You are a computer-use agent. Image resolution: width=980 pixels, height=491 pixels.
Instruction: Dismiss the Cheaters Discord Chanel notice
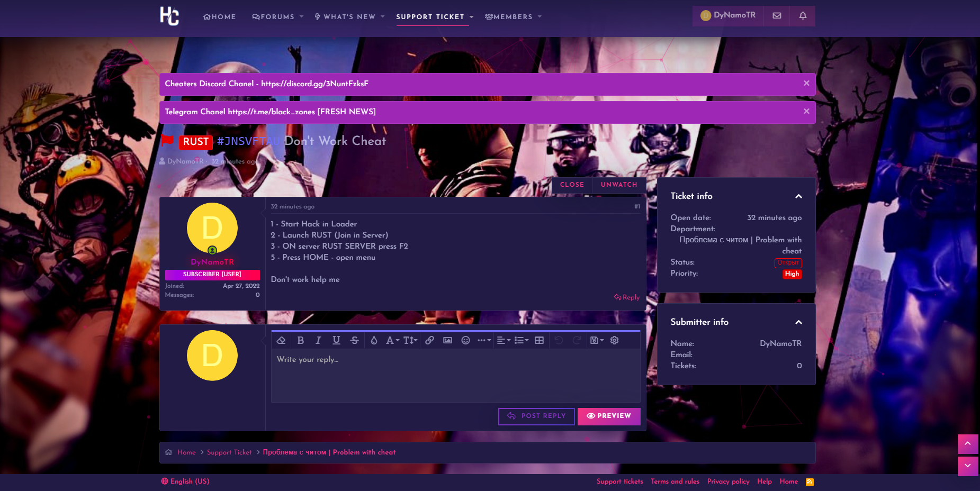[806, 83]
